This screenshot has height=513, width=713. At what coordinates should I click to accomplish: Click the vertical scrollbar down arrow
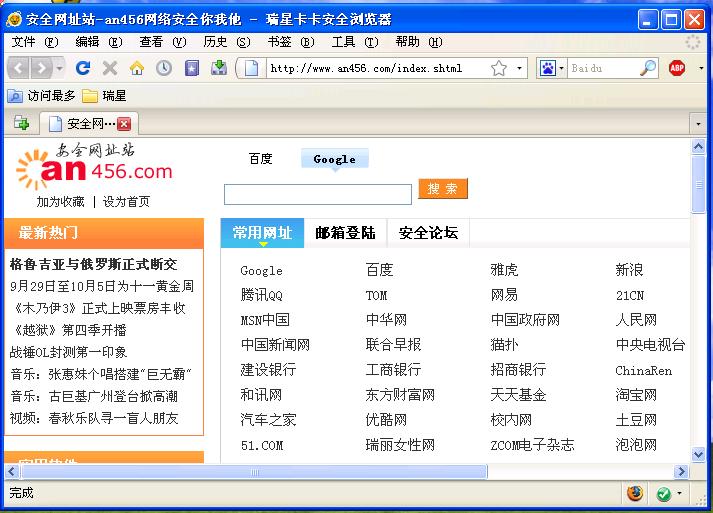[698, 454]
